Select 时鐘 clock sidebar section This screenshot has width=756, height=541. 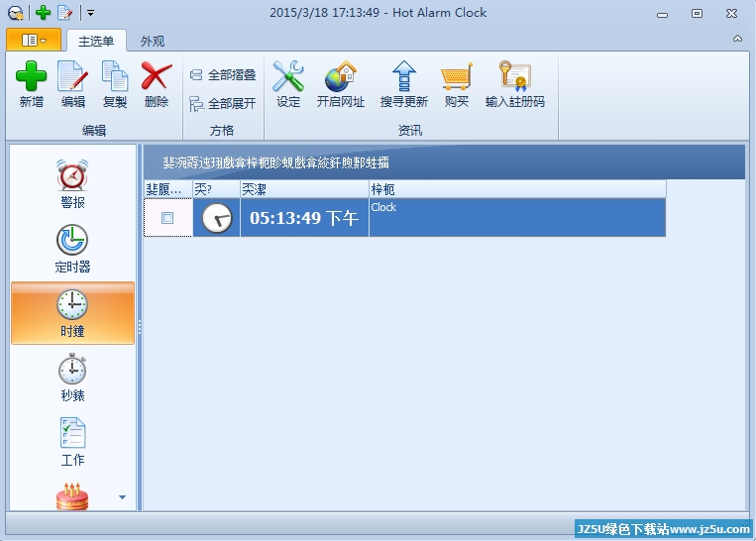[72, 313]
